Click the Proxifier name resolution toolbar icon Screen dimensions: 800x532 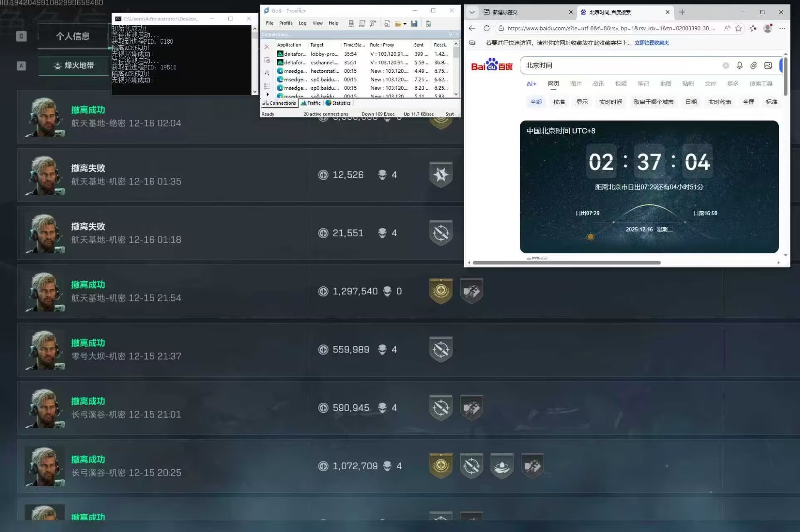pyautogui.click(x=373, y=23)
